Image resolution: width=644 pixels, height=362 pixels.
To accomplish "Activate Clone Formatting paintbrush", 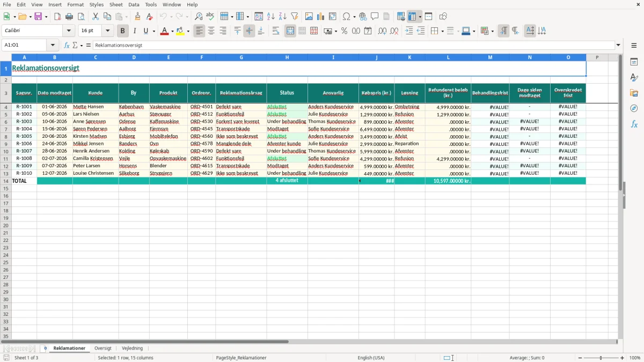I will coord(137,17).
